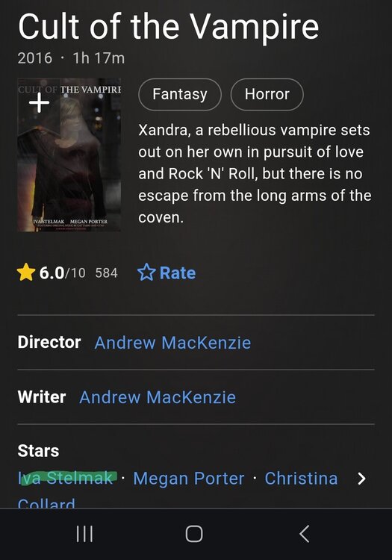Tap the add-to-watchlist plus icon on poster
The width and height of the screenshot is (392, 560).
click(40, 103)
